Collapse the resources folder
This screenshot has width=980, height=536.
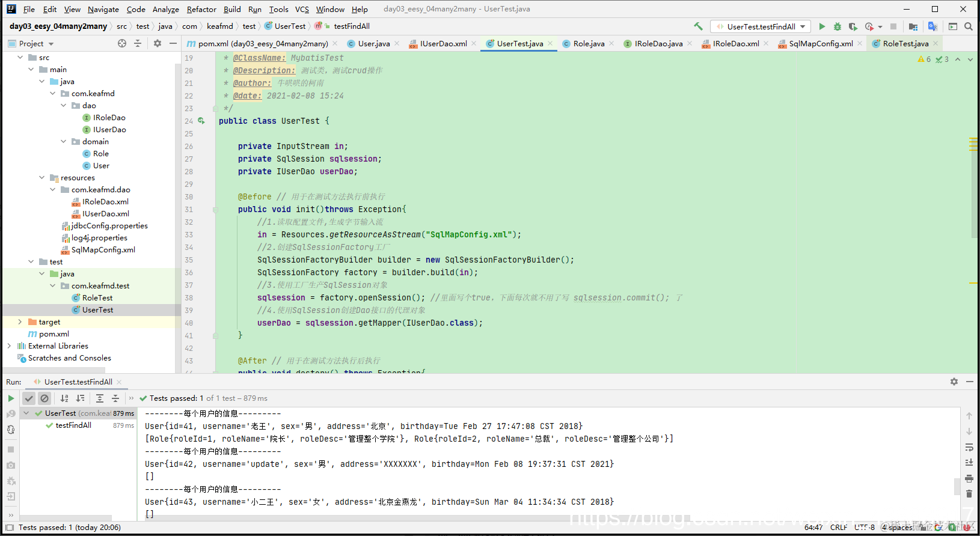(x=41, y=178)
